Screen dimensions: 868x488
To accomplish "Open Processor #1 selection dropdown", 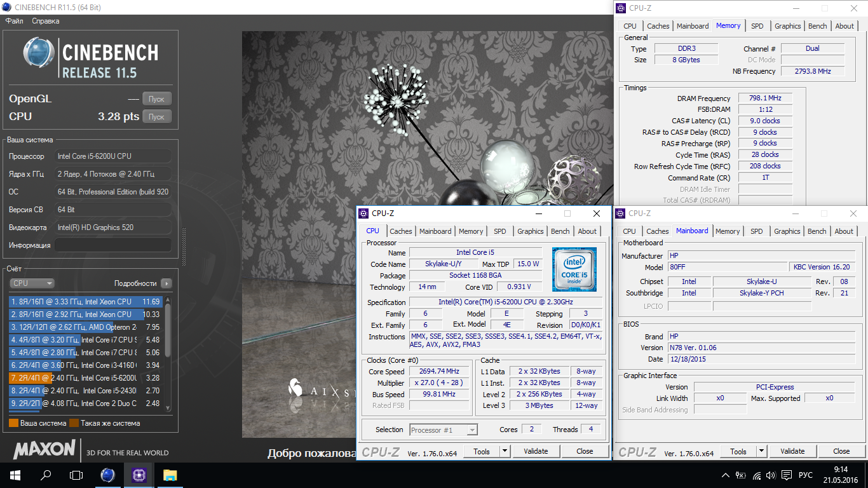I will tap(444, 430).
